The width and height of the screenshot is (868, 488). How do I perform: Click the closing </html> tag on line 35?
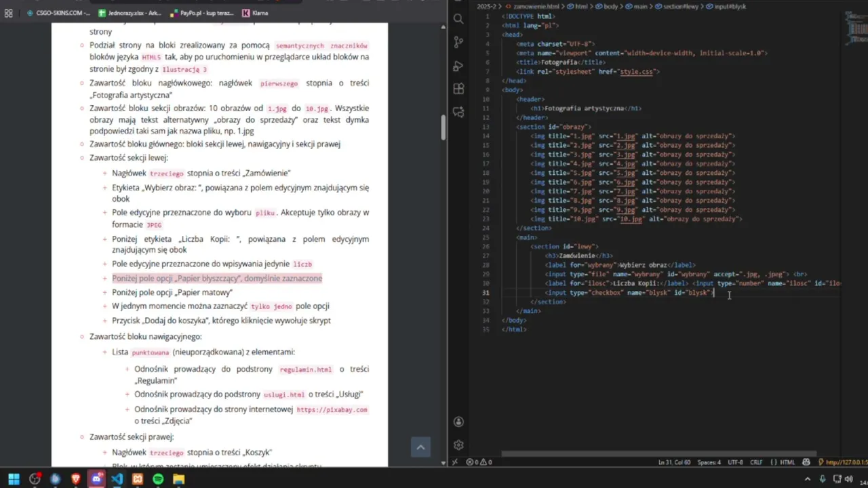point(514,329)
